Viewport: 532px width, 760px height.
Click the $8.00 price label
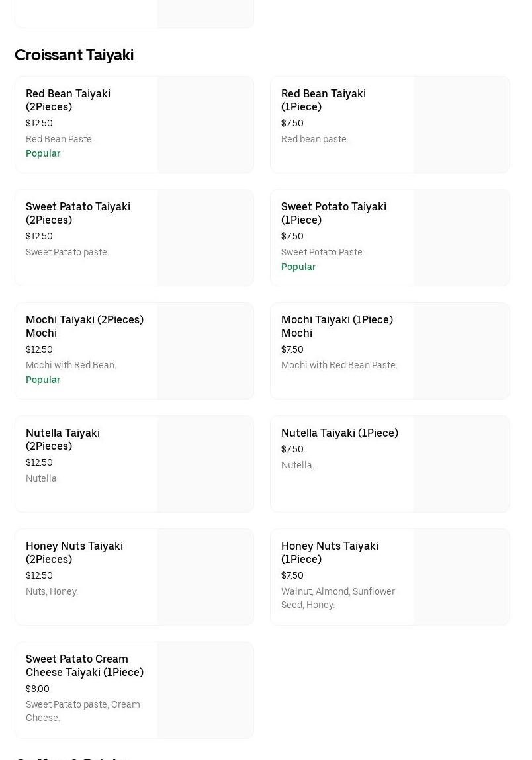point(38,689)
